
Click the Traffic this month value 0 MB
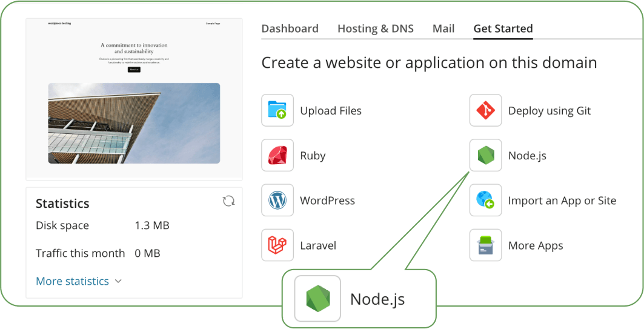pyautogui.click(x=147, y=253)
